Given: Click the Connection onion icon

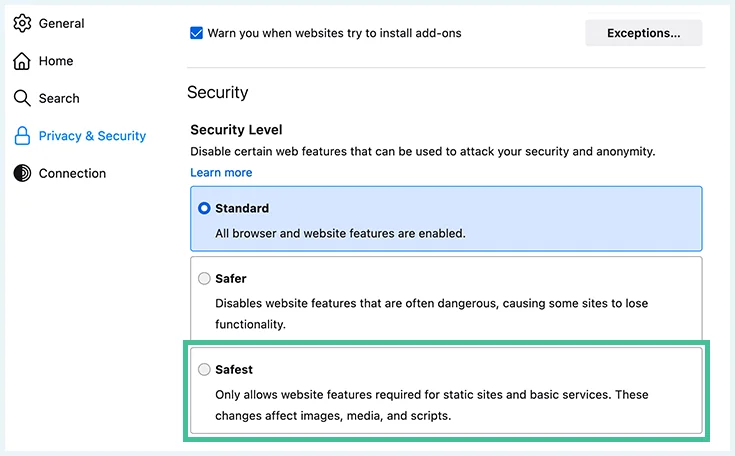Looking at the screenshot, I should pos(22,173).
